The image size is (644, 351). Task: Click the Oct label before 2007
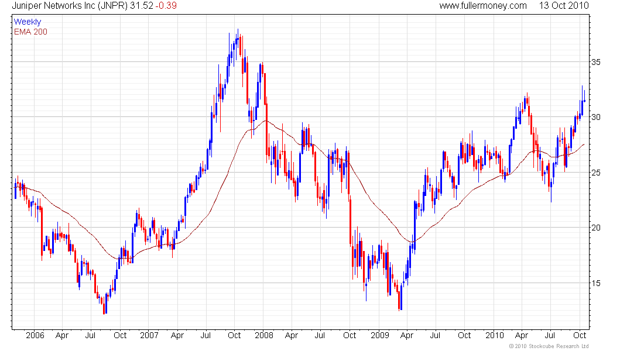pos(120,335)
